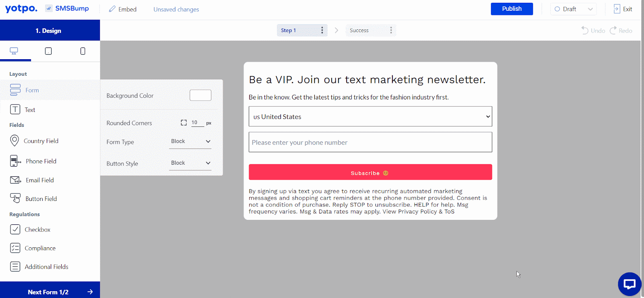The width and height of the screenshot is (644, 298).
Task: Open the Draft status dropdown
Action: 573,9
